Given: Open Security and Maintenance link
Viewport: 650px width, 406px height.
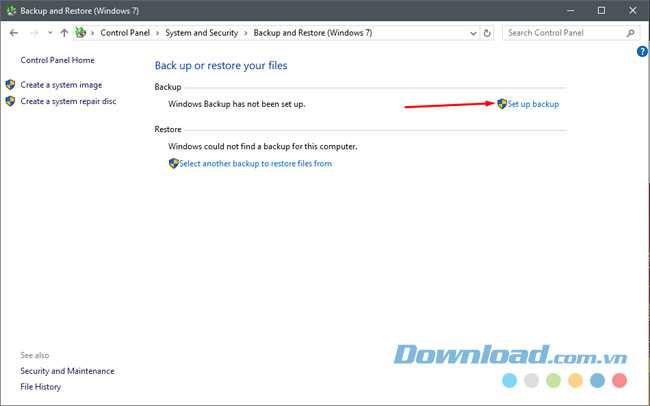Looking at the screenshot, I should click(67, 371).
